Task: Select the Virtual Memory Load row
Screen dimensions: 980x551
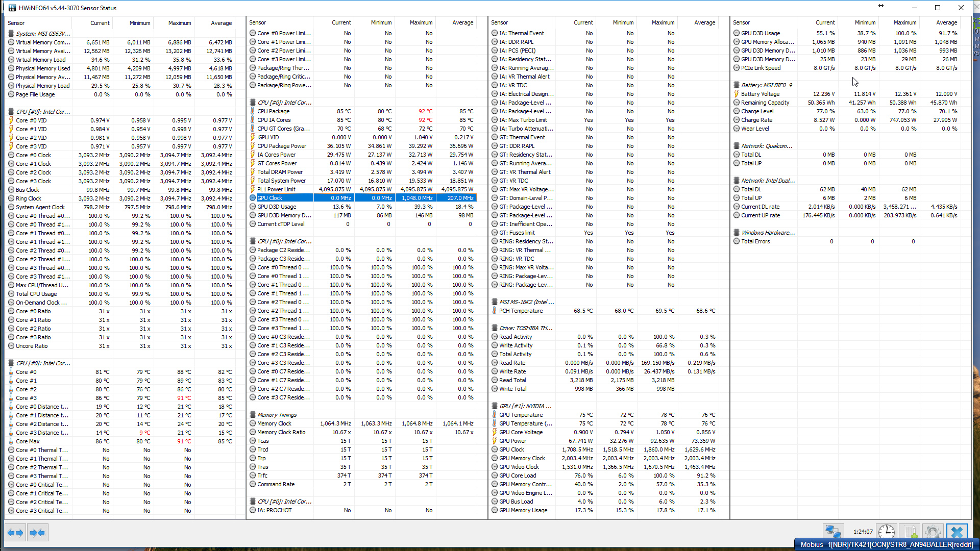Action: coord(121,60)
